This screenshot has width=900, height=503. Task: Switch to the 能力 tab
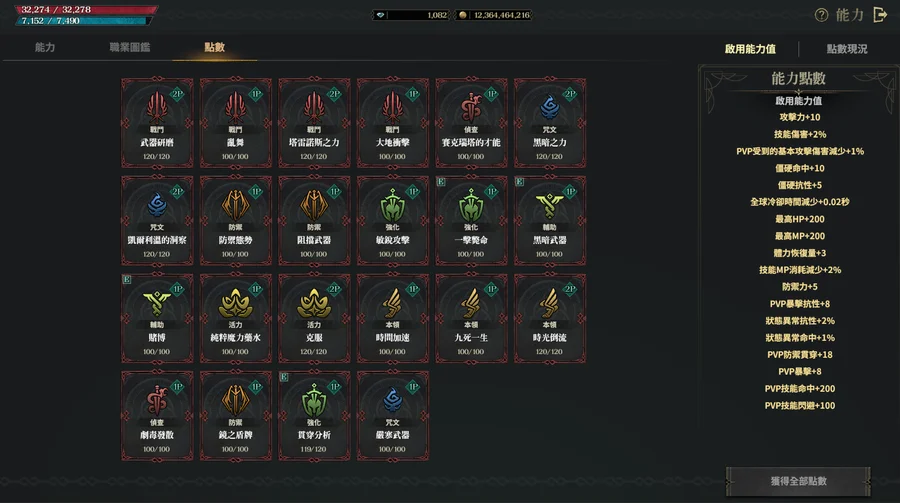pos(45,47)
